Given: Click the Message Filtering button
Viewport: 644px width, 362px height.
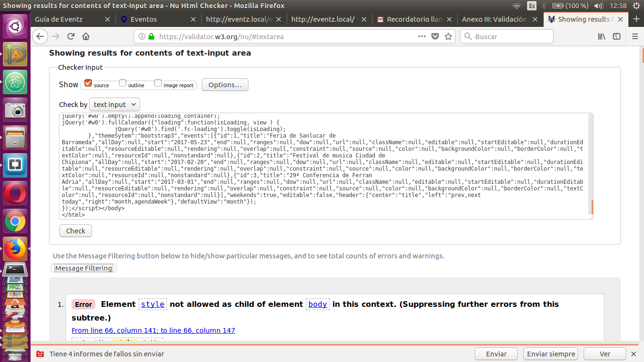Looking at the screenshot, I should pyautogui.click(x=83, y=268).
